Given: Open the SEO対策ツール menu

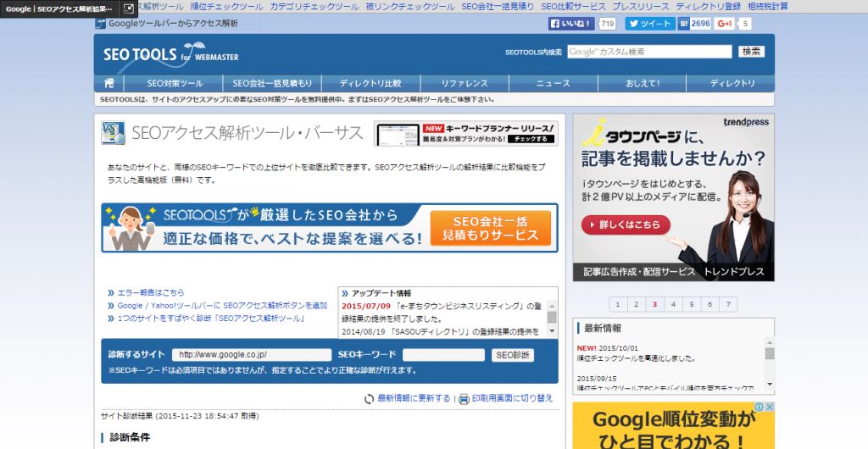Looking at the screenshot, I should 175,84.
